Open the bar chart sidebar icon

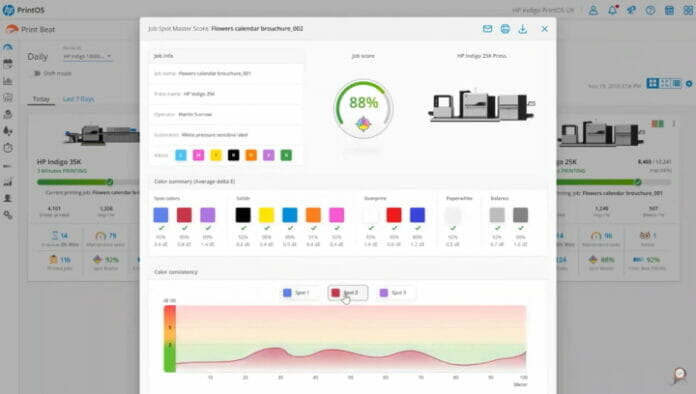tap(8, 81)
